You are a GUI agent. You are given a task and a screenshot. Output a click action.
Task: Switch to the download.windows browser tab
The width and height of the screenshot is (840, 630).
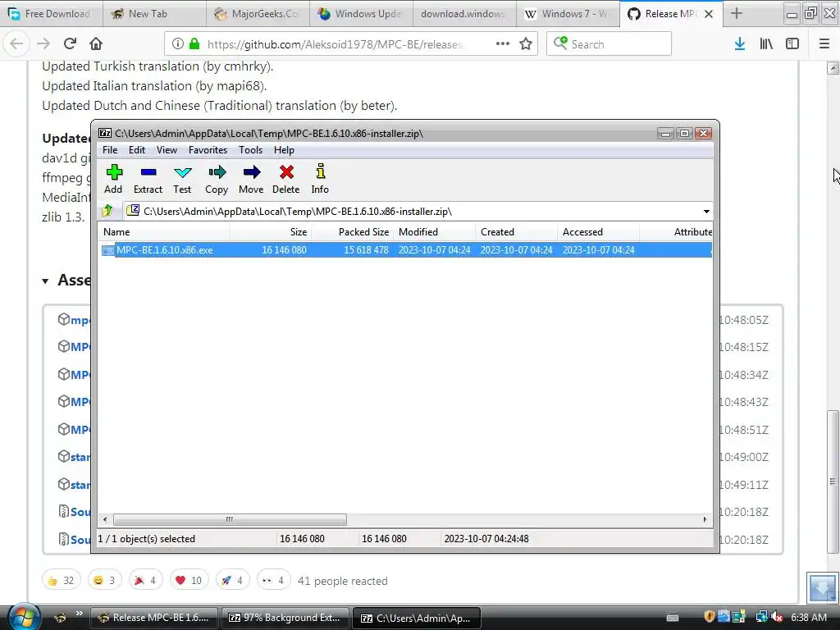point(464,14)
